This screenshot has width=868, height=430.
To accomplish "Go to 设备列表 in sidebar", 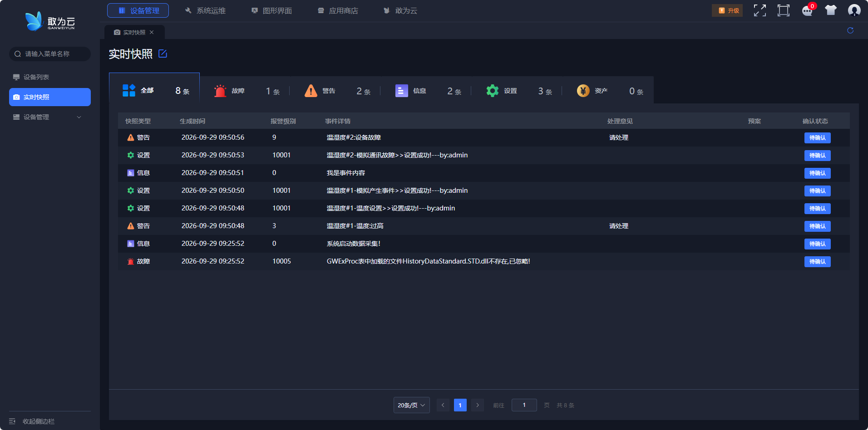I will [x=50, y=77].
